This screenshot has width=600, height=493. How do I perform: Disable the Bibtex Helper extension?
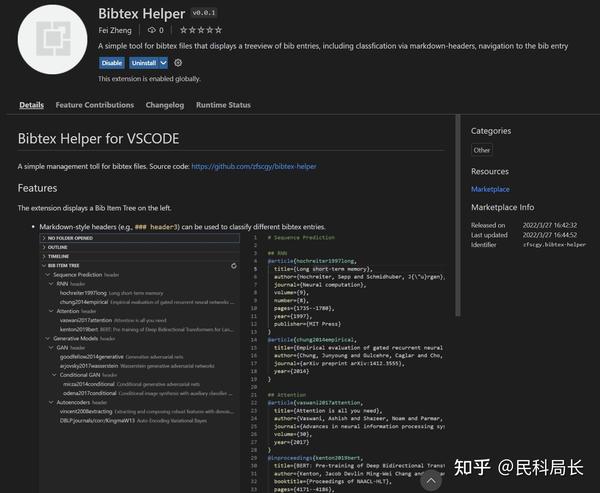112,63
